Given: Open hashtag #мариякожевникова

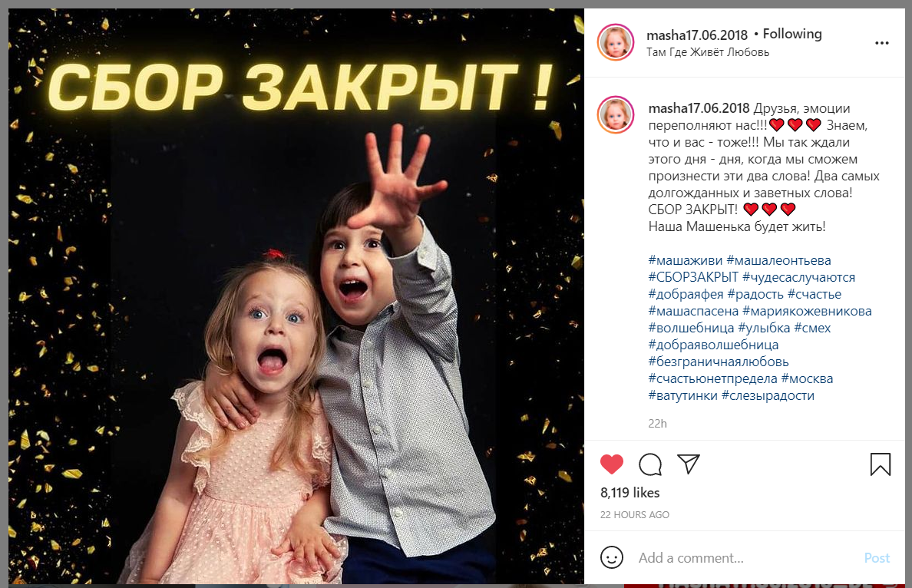Looking at the screenshot, I should coord(807,311).
